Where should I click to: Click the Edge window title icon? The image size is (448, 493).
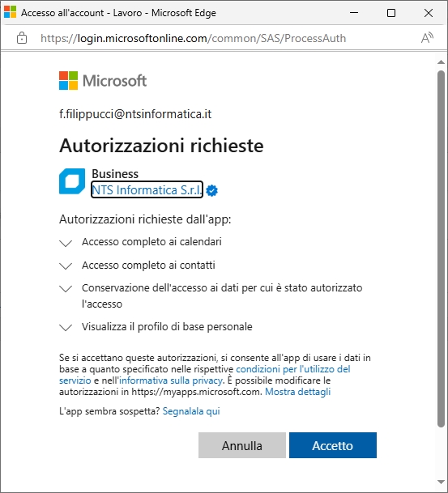(x=10, y=13)
